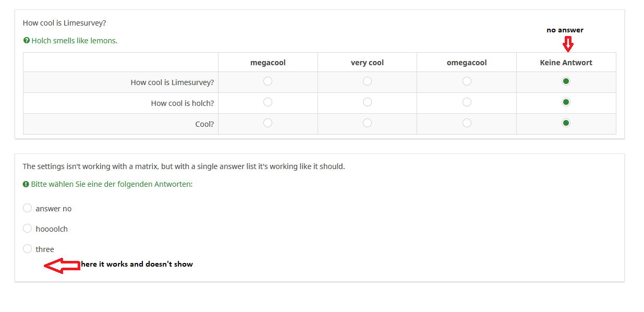644x312 pixels.
Task: Click the 'Keine Antwort' column header
Action: coord(566,63)
